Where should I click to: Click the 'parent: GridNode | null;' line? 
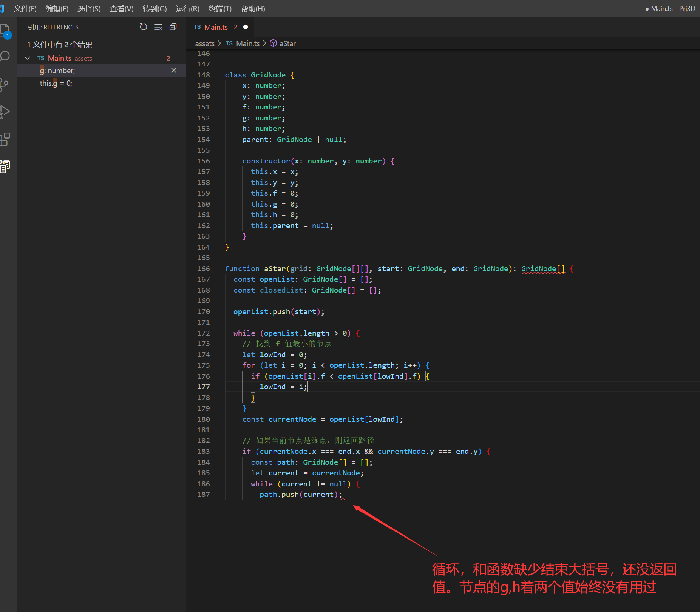pyautogui.click(x=294, y=140)
